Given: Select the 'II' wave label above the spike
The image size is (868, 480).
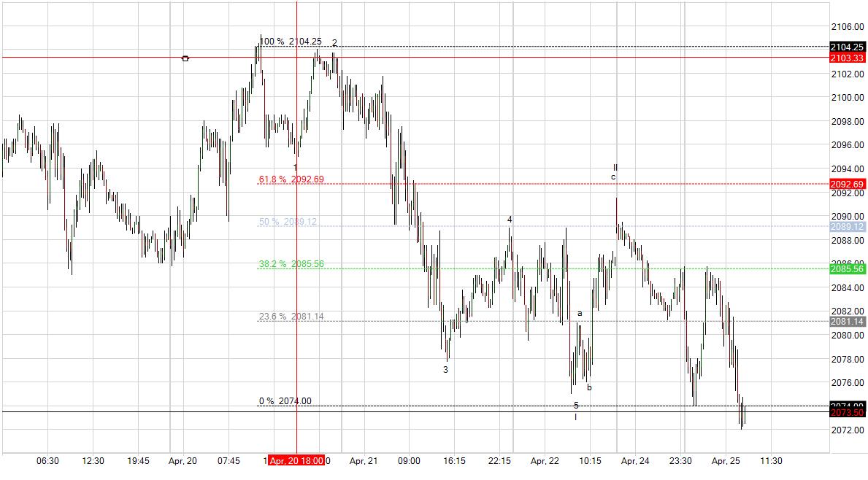Looking at the screenshot, I should click(x=615, y=168).
